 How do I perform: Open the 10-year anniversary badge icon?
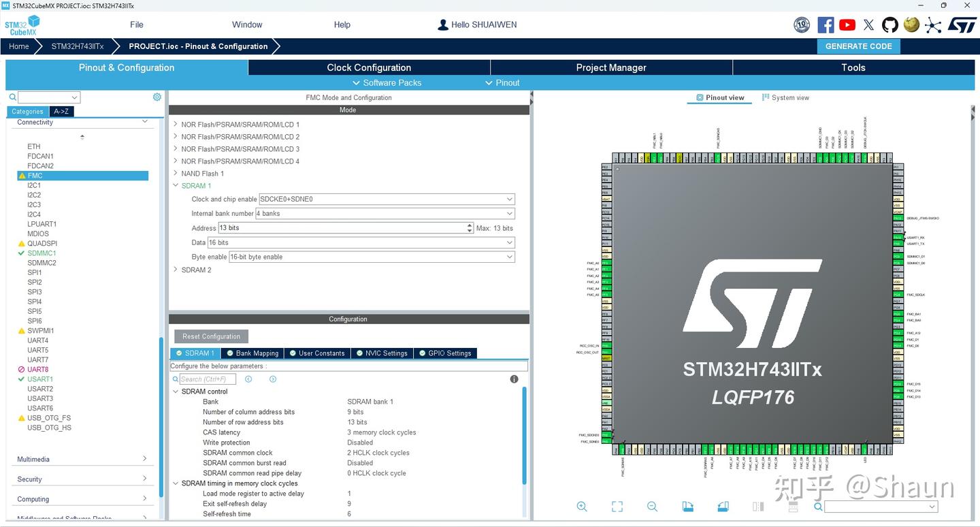tap(802, 25)
